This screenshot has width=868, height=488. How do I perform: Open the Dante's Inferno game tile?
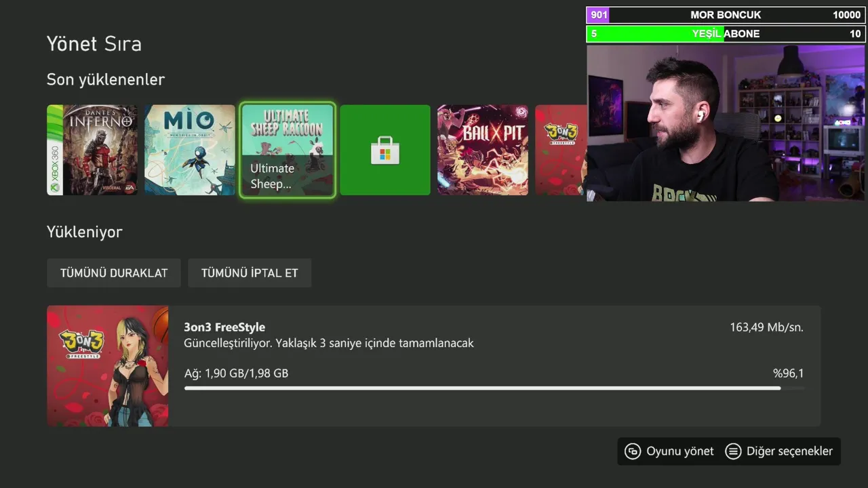click(x=92, y=150)
